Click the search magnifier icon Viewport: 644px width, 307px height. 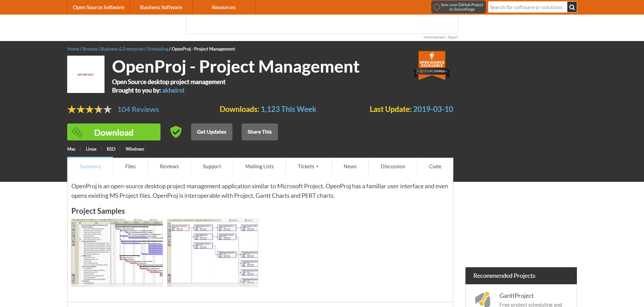pyautogui.click(x=572, y=7)
